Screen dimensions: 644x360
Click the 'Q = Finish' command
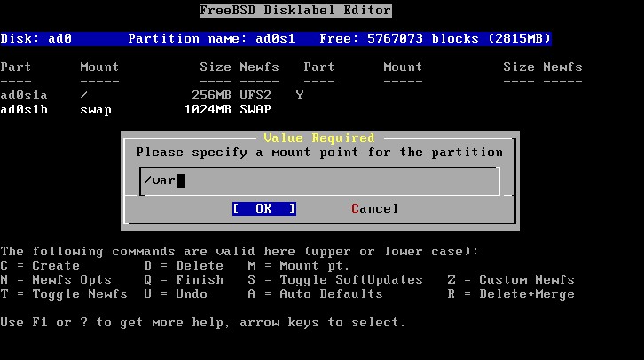(184, 280)
